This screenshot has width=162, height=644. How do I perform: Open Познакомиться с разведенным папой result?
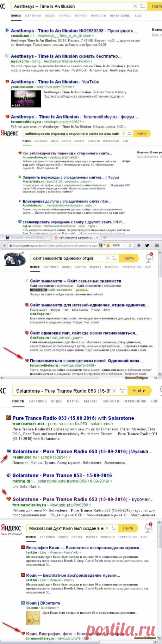click(x=86, y=361)
